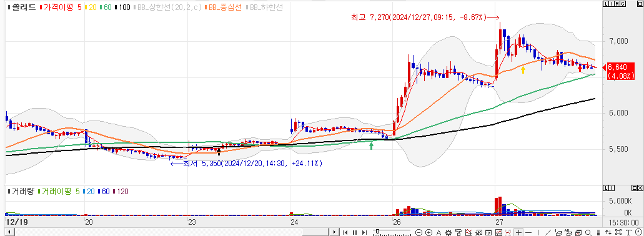Open chart settings gear icon
The height and width of the screenshot is (236, 644).
pyautogui.click(x=448, y=232)
